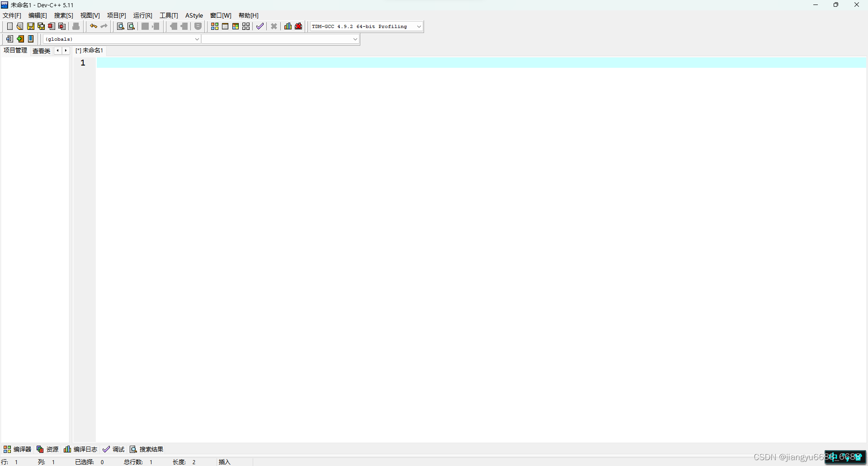Switch to the 查看类 side tab
The height and width of the screenshot is (466, 868).
point(41,51)
